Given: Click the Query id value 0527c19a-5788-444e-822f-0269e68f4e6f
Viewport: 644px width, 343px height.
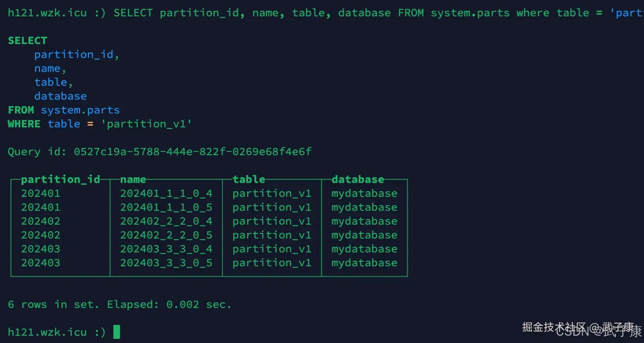Looking at the screenshot, I should tap(192, 152).
